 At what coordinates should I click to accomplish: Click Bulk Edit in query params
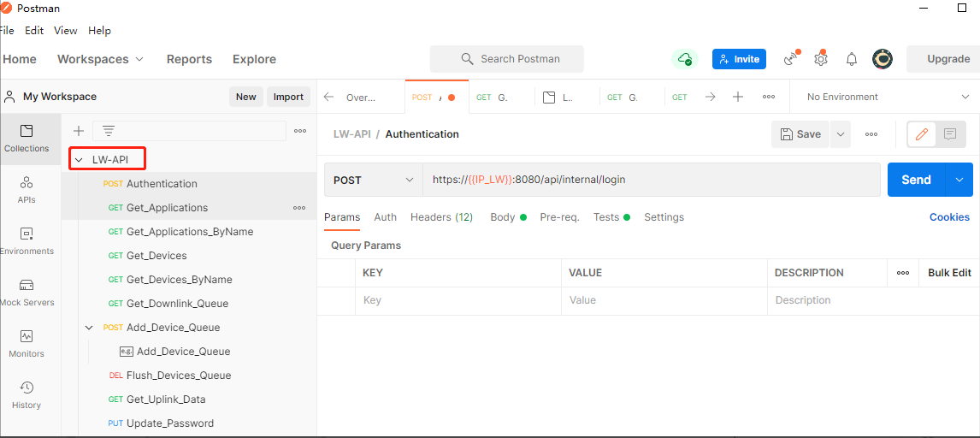[x=949, y=273]
